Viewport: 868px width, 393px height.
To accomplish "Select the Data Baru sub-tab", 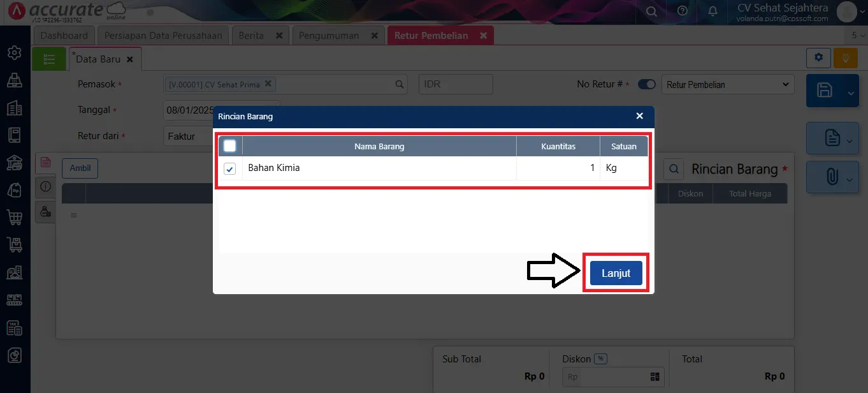I will click(98, 59).
